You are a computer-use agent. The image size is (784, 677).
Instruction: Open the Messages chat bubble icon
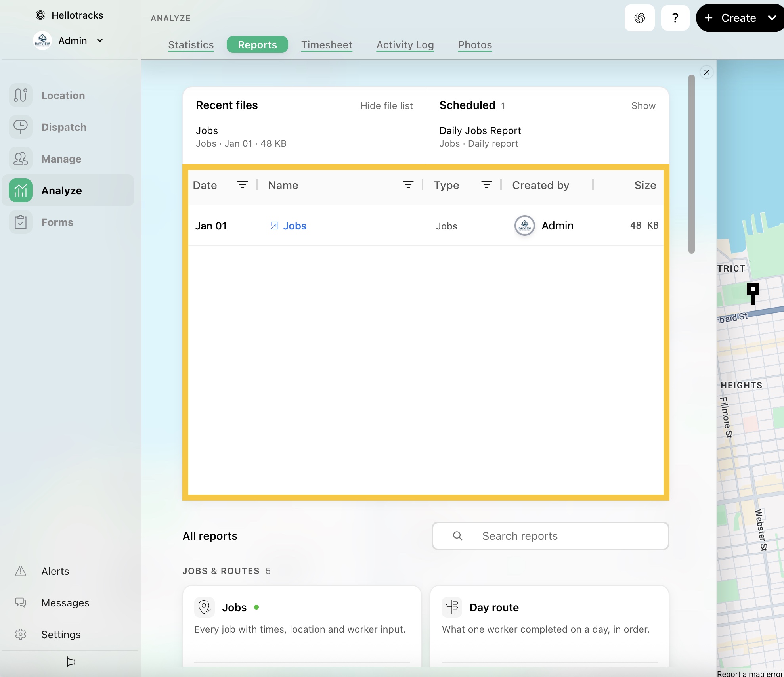pyautogui.click(x=21, y=603)
